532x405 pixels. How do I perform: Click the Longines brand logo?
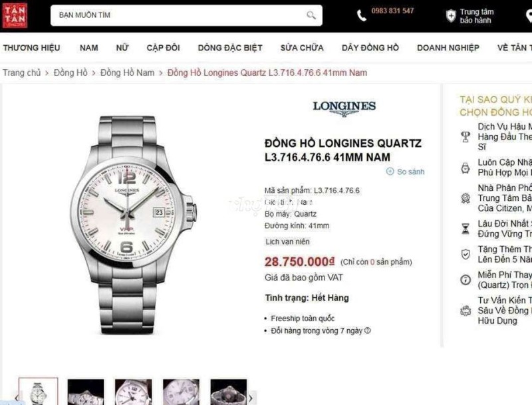coord(344,108)
